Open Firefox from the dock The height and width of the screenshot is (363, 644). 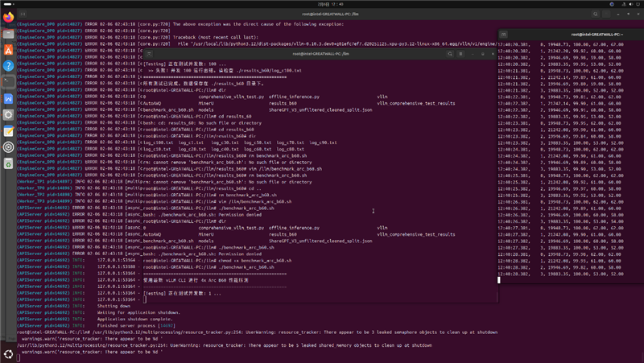pos(8,17)
